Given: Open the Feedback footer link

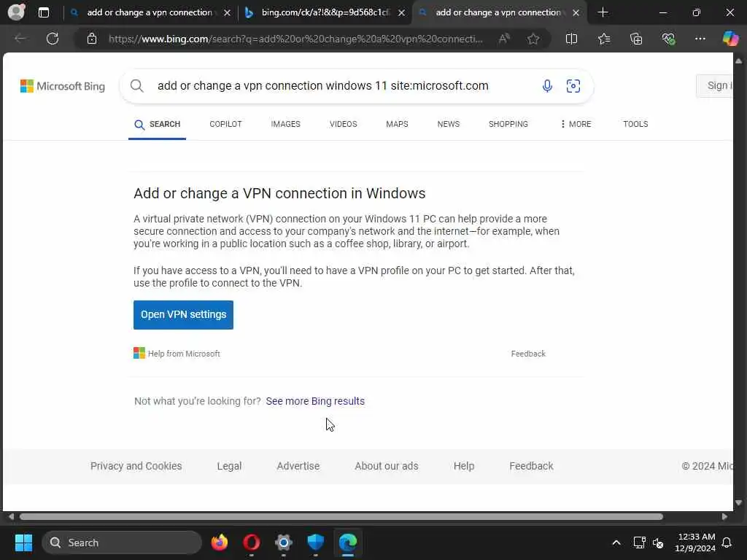Looking at the screenshot, I should click(531, 466).
